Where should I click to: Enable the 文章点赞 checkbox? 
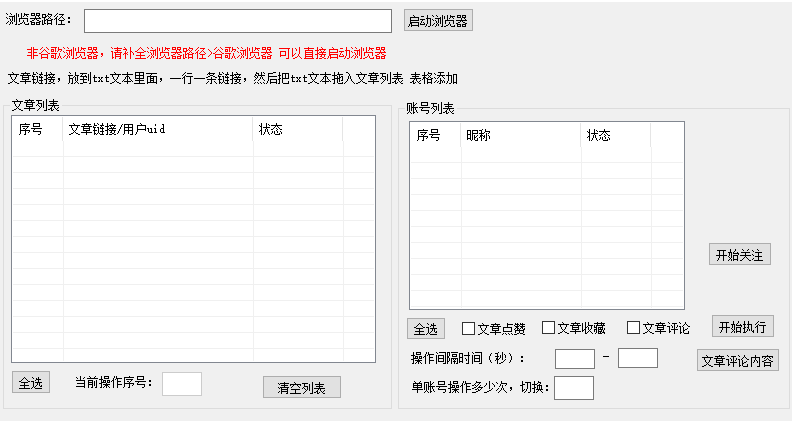[x=468, y=328]
